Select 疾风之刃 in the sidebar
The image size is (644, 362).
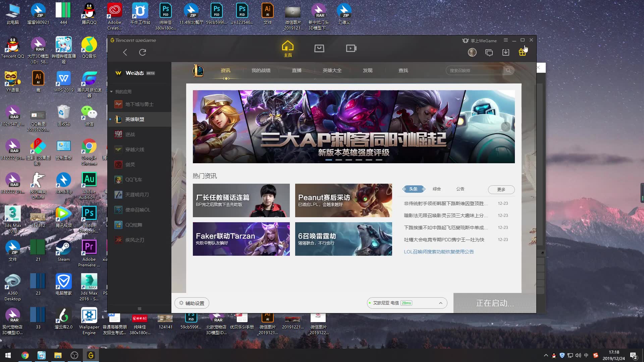(140, 240)
